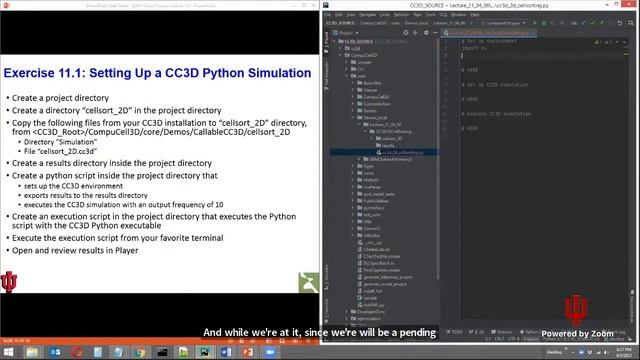Open the File menu in PyCharm
640x360 pixels.
click(328, 15)
